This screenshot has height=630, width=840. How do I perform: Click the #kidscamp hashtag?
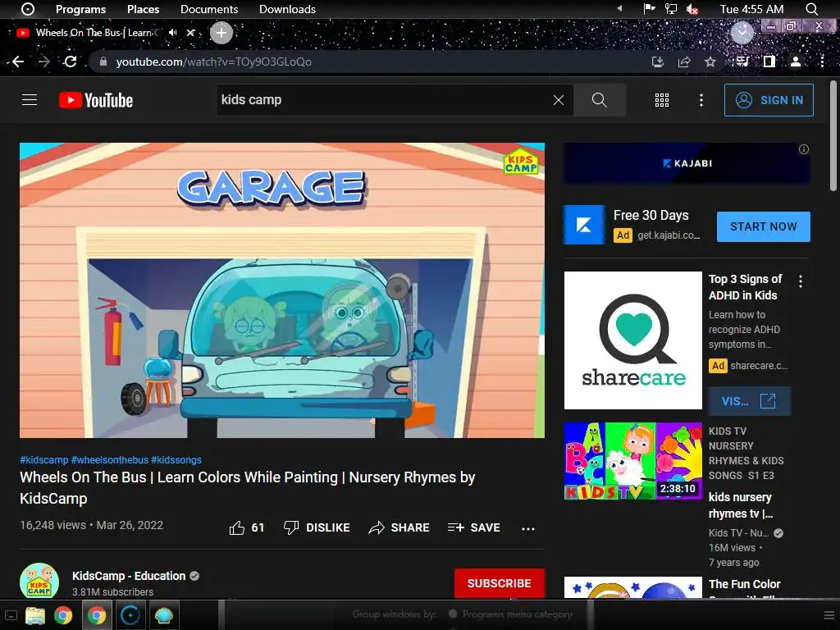click(x=44, y=459)
